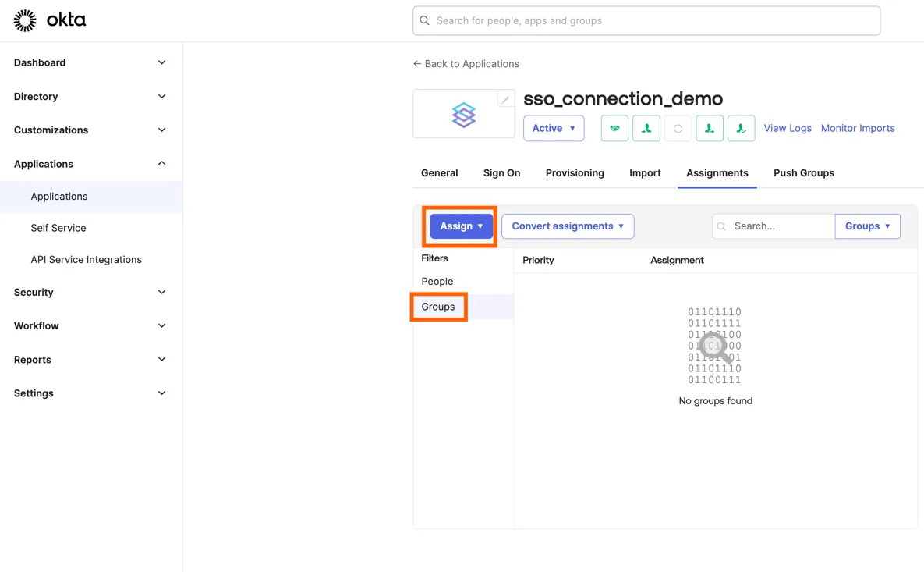Edit the app logo with pencil icon
Viewport: 924px width, 572px height.
tap(505, 100)
